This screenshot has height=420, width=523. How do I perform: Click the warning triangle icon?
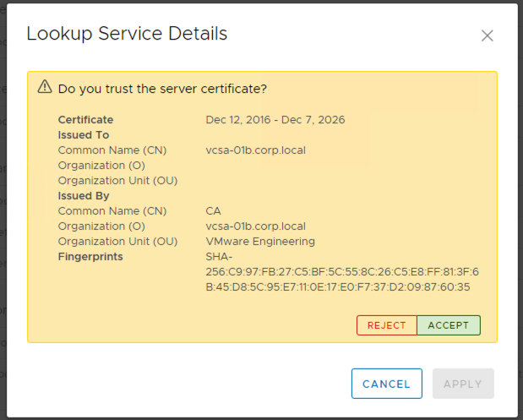click(x=45, y=87)
